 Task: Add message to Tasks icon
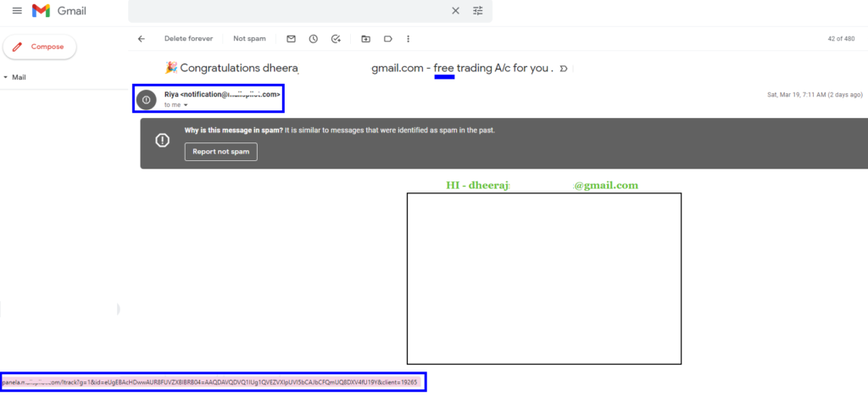pos(336,39)
